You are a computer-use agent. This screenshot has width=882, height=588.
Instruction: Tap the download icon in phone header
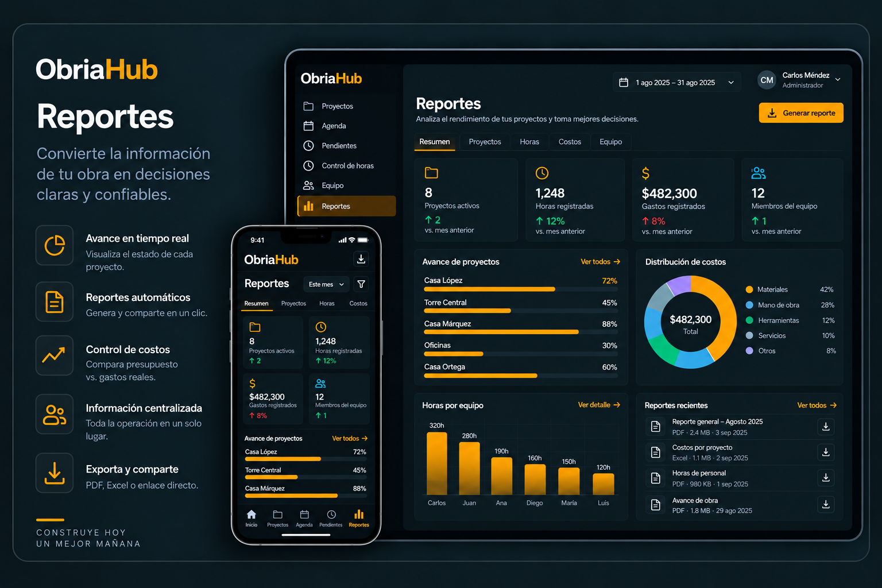361,259
